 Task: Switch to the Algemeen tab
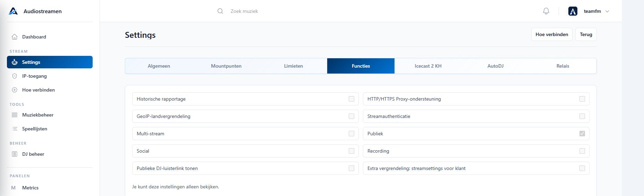pyautogui.click(x=159, y=66)
